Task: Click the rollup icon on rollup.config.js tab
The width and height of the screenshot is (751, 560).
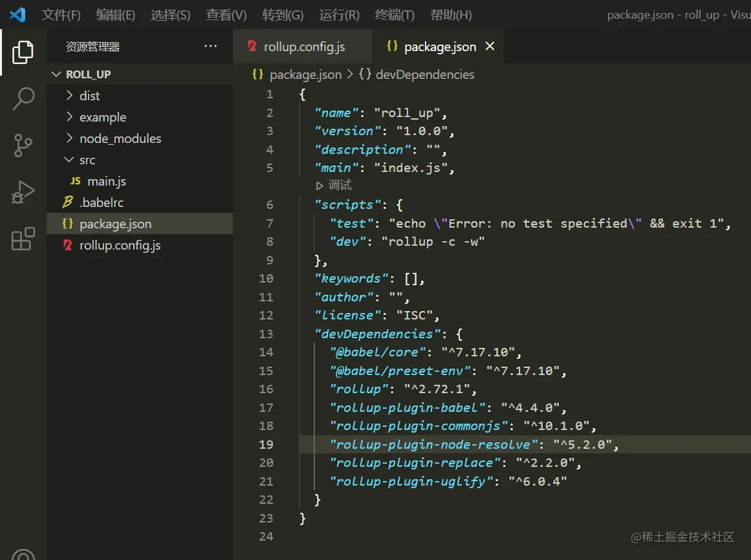Action: [x=252, y=46]
